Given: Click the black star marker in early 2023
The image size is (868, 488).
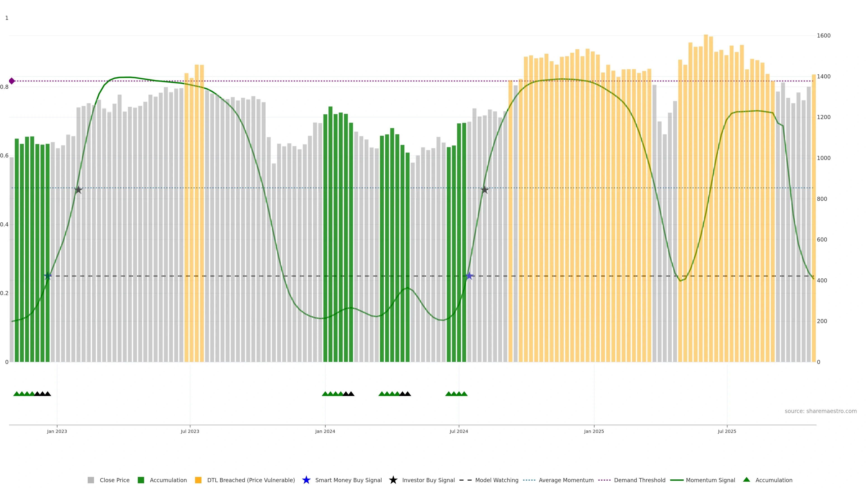Looking at the screenshot, I should click(78, 190).
